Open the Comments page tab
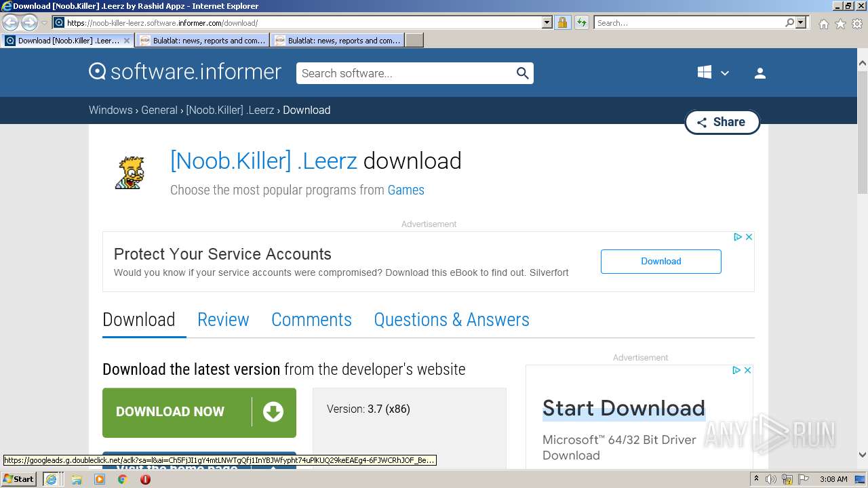The image size is (868, 488). [311, 320]
